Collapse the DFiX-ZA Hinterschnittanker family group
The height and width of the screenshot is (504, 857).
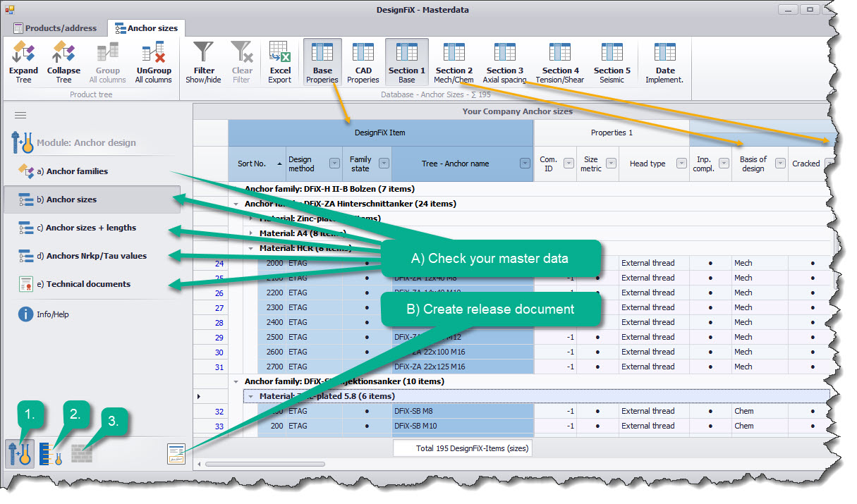coord(236,204)
